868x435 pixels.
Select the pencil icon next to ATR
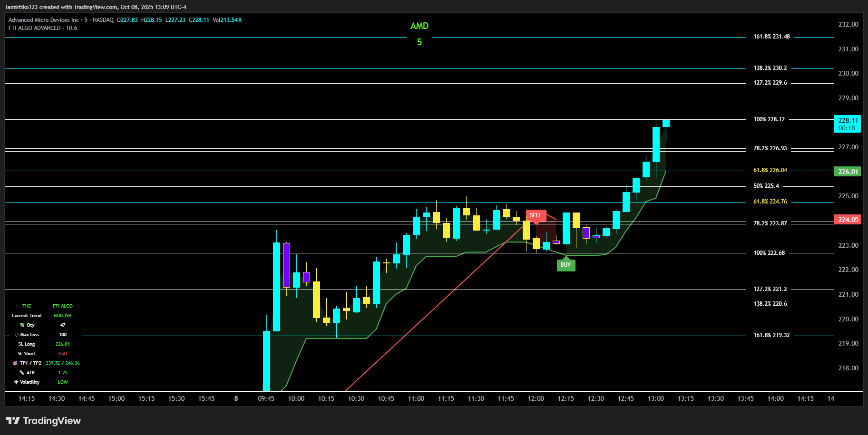click(x=22, y=372)
